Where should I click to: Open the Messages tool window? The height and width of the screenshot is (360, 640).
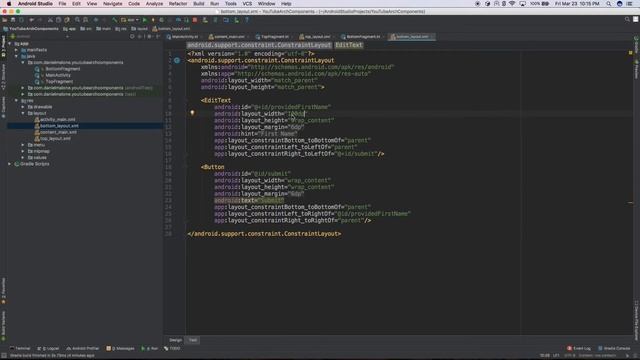coord(120,348)
